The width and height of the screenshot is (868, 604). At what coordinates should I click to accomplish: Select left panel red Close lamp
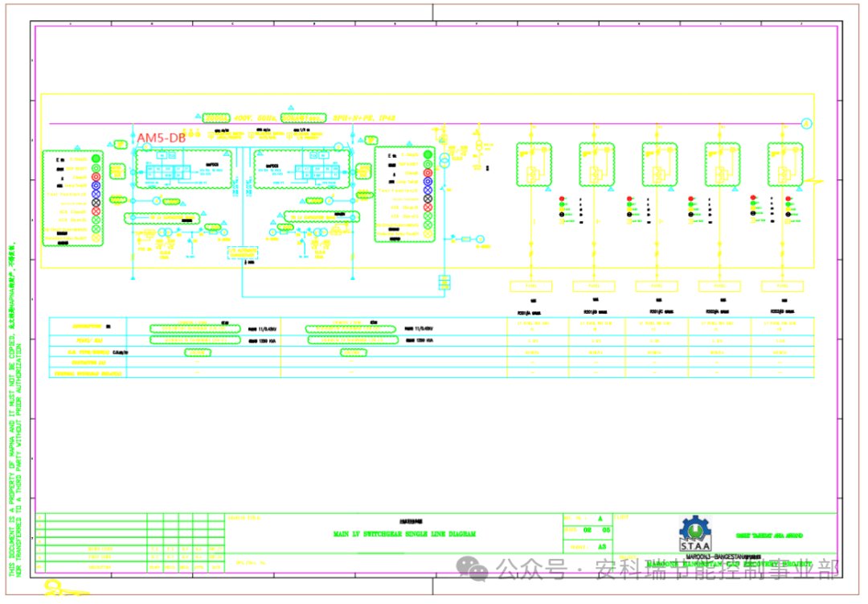(96, 177)
